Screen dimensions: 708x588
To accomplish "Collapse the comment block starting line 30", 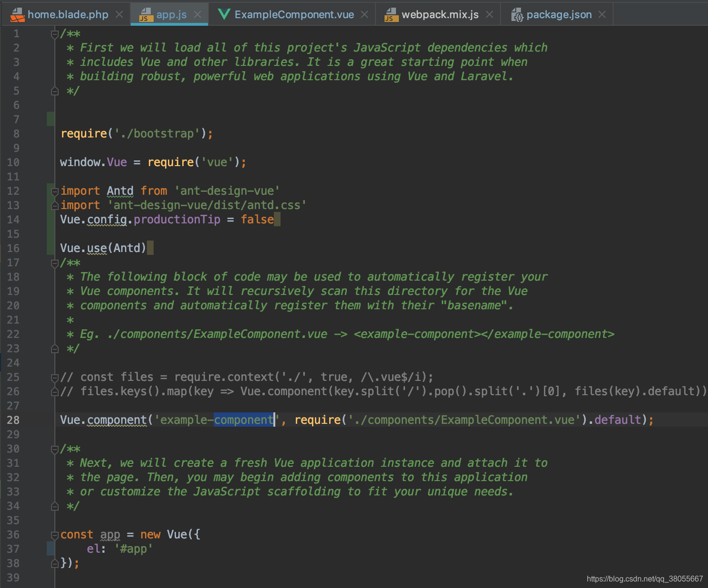I will pos(54,449).
